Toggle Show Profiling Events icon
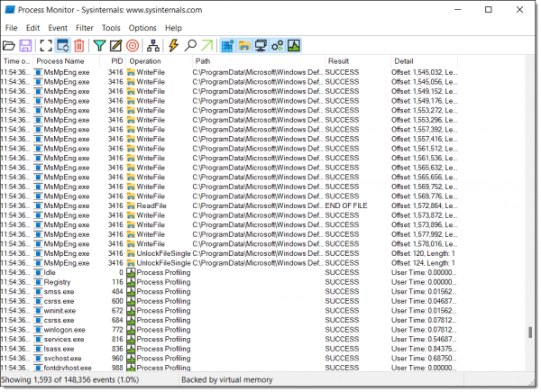The width and height of the screenshot is (541, 392). [294, 46]
